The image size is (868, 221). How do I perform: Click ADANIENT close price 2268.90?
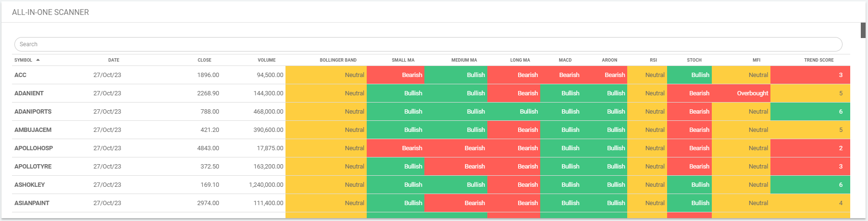tap(208, 93)
